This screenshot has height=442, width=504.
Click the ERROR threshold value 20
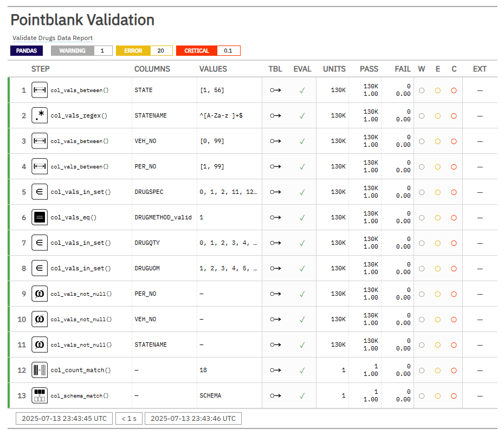click(x=161, y=51)
